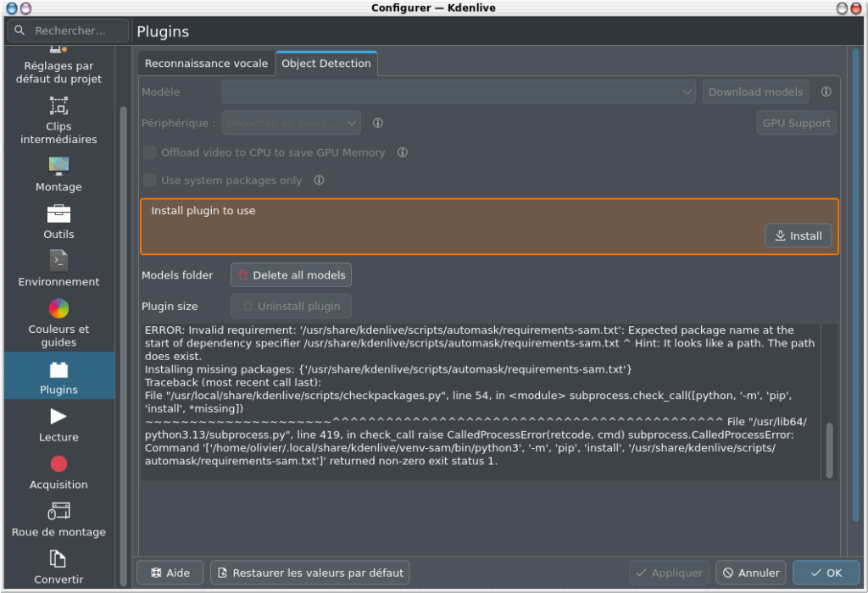Open the Acquisition record icon
The image size is (868, 593).
pos(58,463)
